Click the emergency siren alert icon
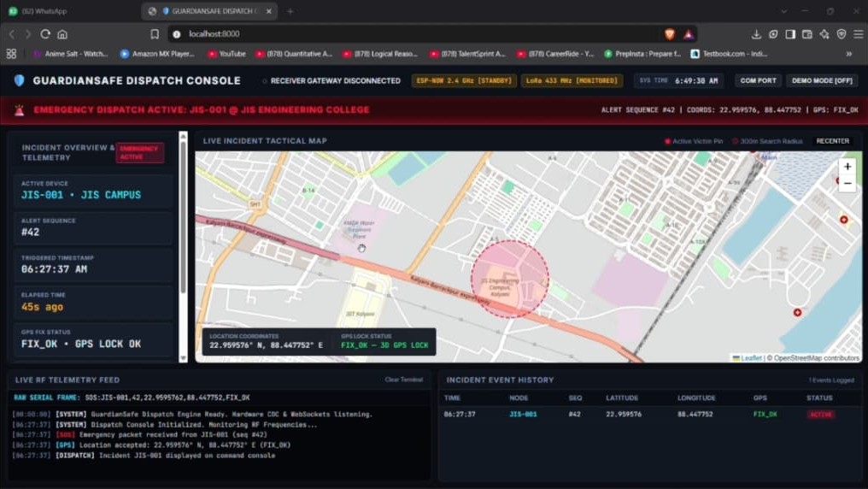Image resolution: width=868 pixels, height=489 pixels. point(20,110)
